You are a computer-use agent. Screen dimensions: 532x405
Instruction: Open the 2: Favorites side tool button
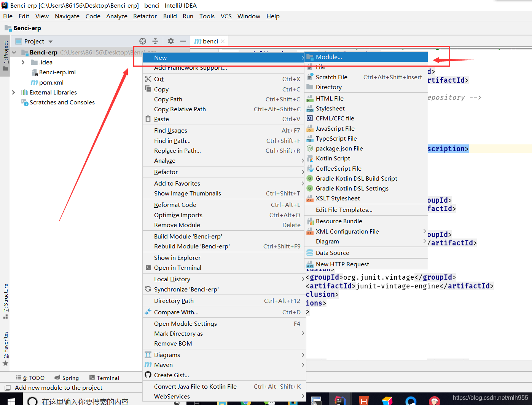click(5, 349)
